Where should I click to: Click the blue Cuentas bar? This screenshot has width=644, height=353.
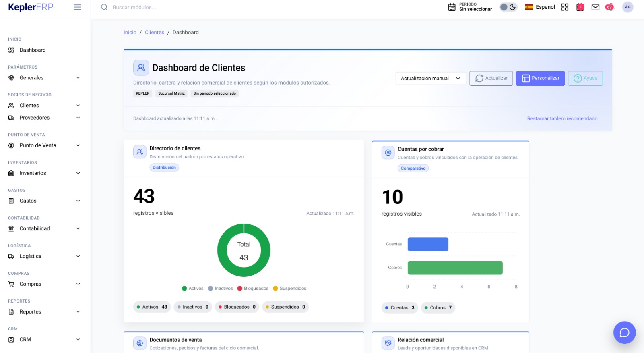428,244
